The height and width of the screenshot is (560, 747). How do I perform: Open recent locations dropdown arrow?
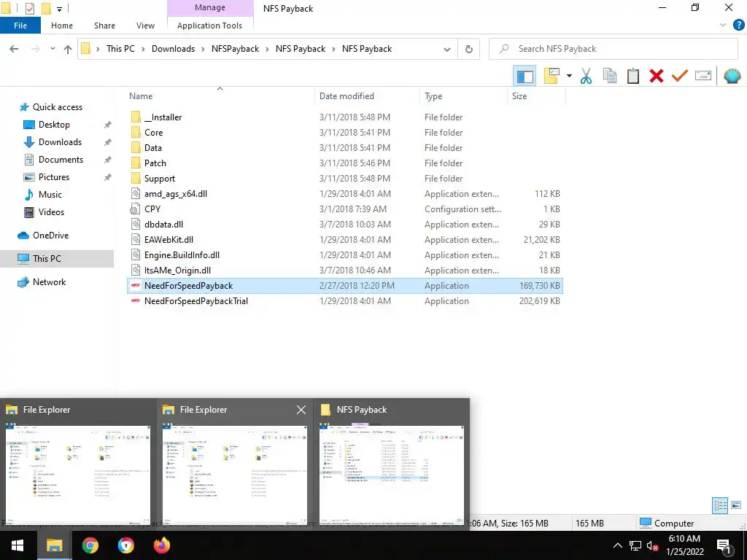tap(53, 49)
